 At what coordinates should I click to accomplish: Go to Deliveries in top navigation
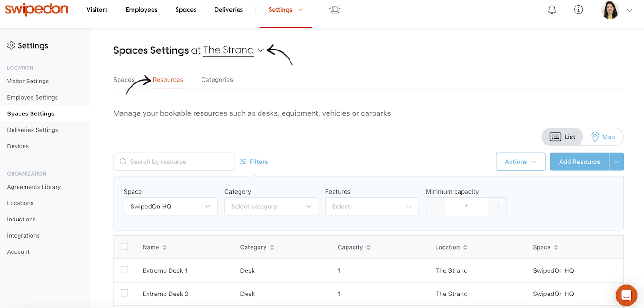click(229, 10)
